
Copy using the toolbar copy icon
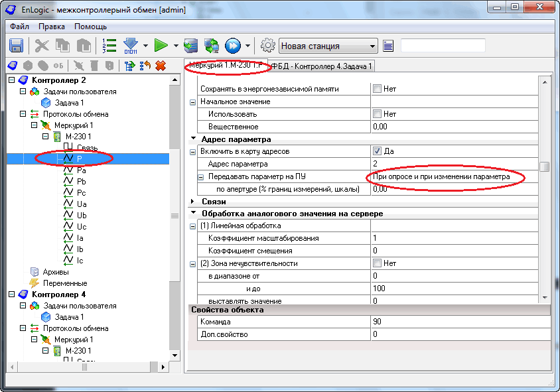point(63,46)
